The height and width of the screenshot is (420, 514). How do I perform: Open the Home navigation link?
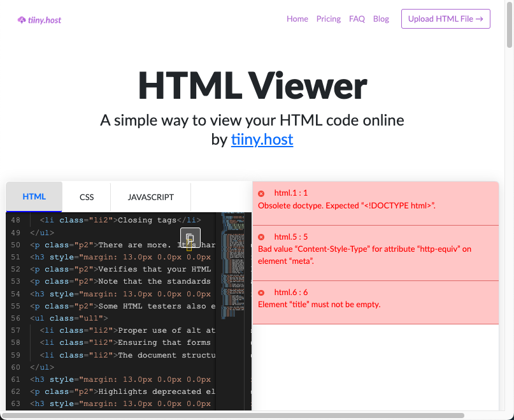click(x=297, y=18)
